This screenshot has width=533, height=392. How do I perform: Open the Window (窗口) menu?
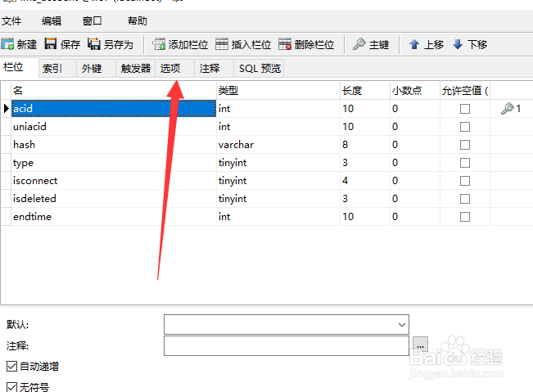coord(93,21)
